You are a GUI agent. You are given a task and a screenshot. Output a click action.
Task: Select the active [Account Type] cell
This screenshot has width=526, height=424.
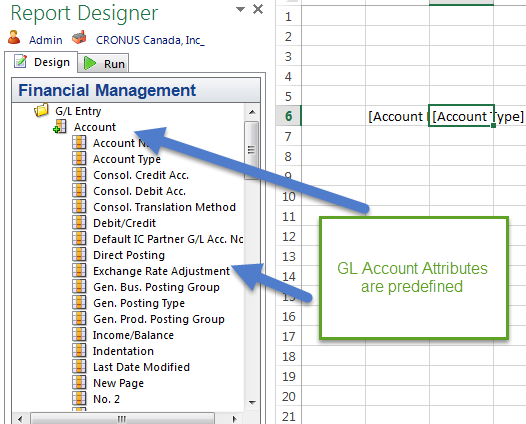[x=461, y=116]
